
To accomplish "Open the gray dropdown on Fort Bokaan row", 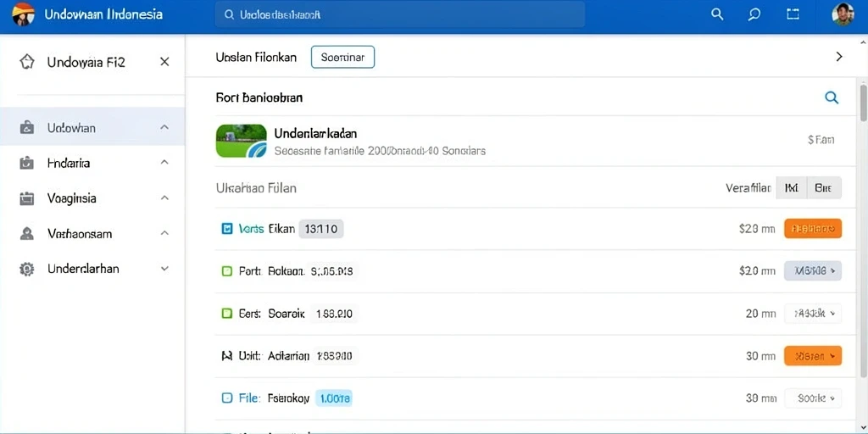I will point(813,270).
